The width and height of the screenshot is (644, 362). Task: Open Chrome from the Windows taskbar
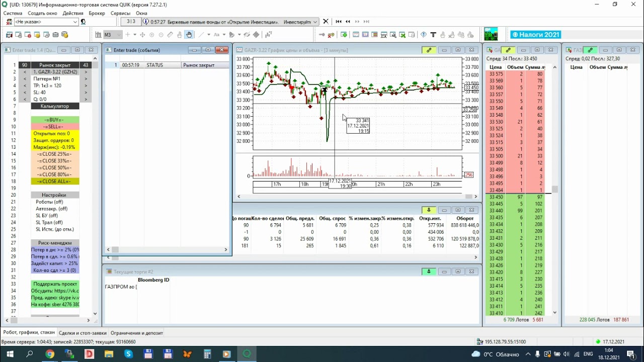click(50, 354)
